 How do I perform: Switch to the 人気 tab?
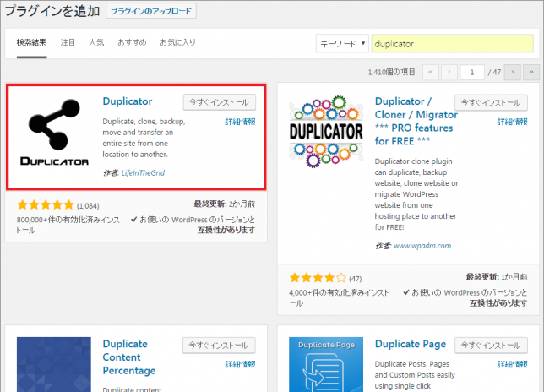pos(96,43)
